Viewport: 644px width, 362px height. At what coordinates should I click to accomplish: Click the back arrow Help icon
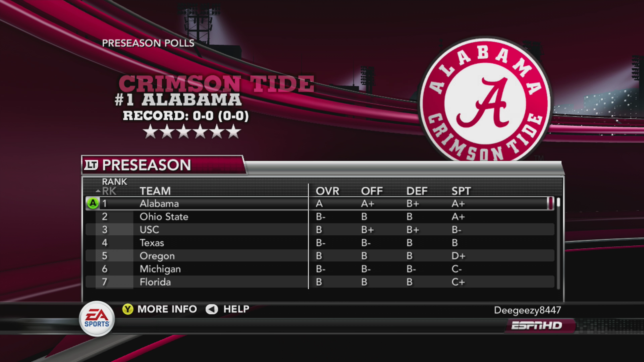(x=212, y=309)
